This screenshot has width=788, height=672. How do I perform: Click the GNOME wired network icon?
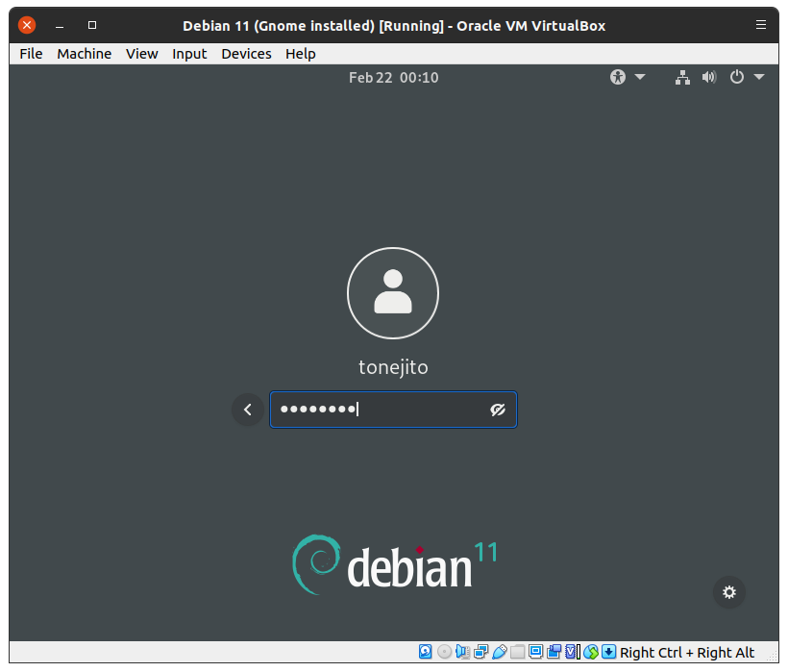click(x=682, y=77)
